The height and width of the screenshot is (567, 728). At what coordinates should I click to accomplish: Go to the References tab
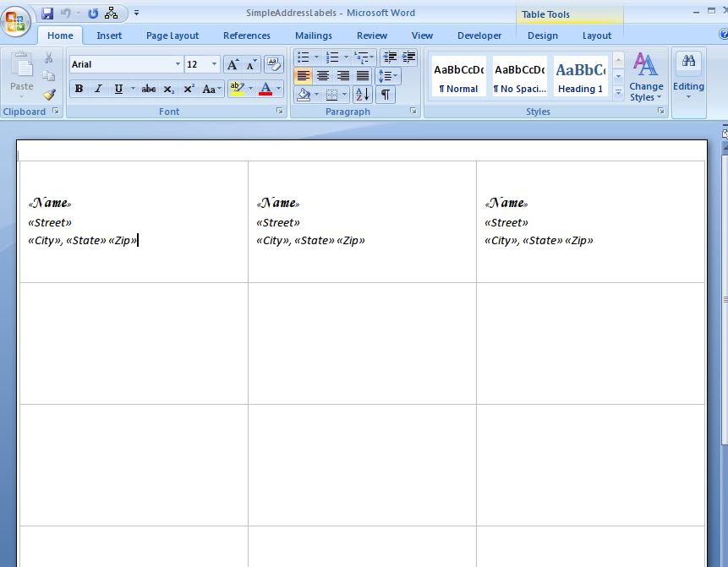coord(247,35)
